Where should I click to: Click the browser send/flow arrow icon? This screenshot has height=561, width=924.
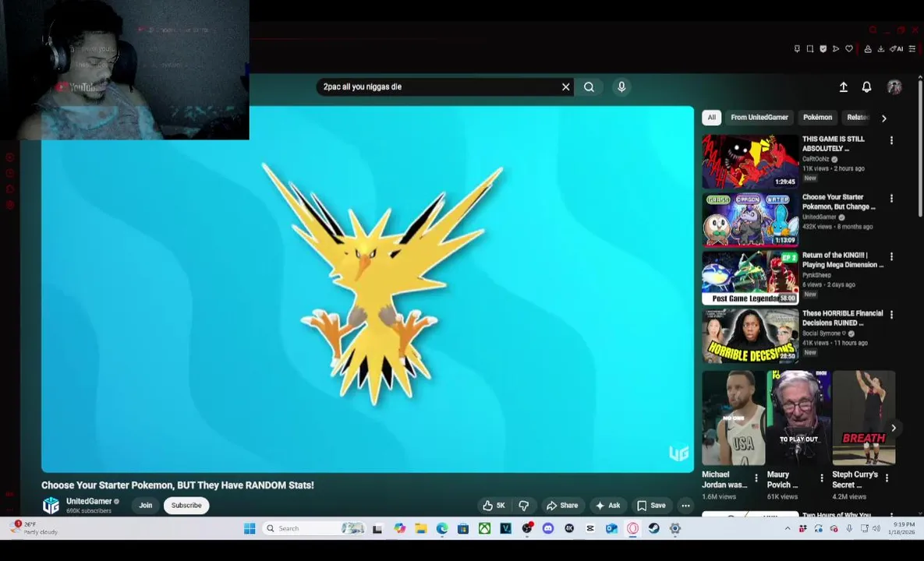[x=836, y=49]
